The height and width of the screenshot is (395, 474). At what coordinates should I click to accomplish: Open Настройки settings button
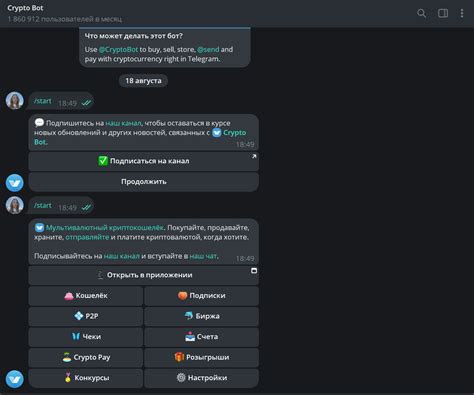point(201,378)
